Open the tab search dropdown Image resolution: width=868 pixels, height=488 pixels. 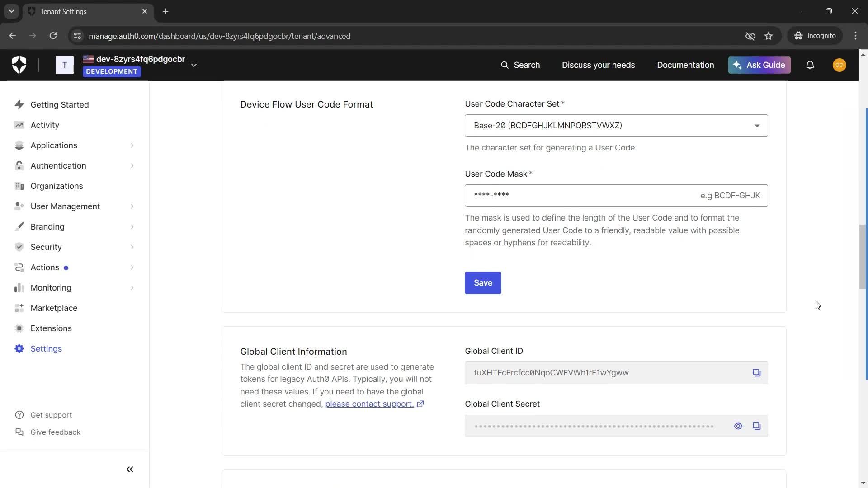click(11, 11)
